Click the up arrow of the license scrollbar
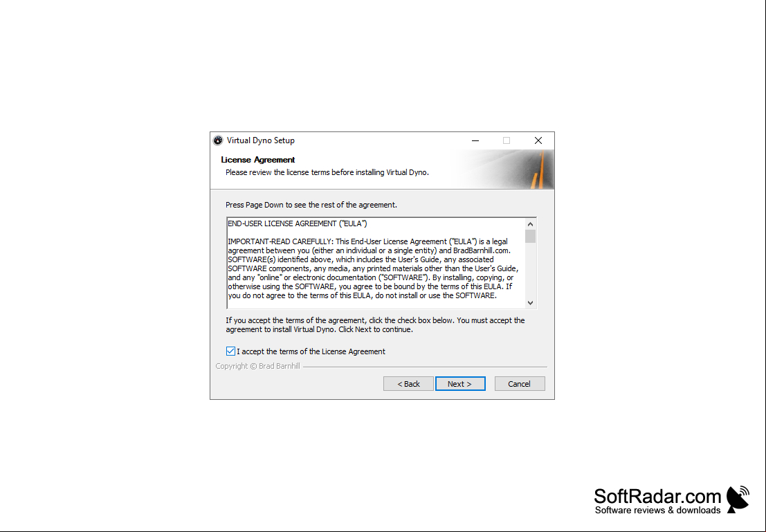The width and height of the screenshot is (766, 532). pyautogui.click(x=530, y=224)
